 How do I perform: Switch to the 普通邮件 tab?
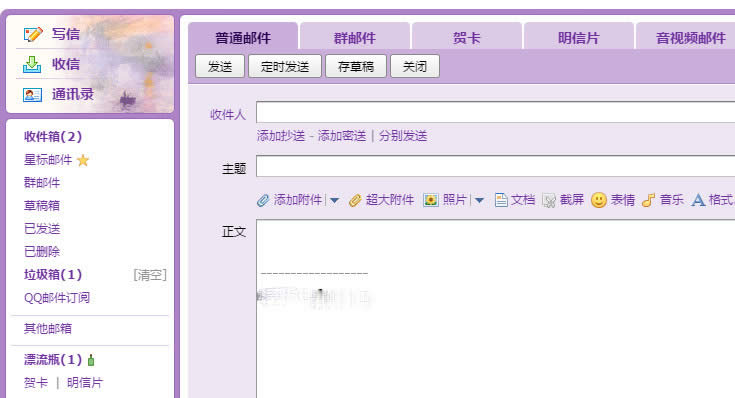pos(243,36)
